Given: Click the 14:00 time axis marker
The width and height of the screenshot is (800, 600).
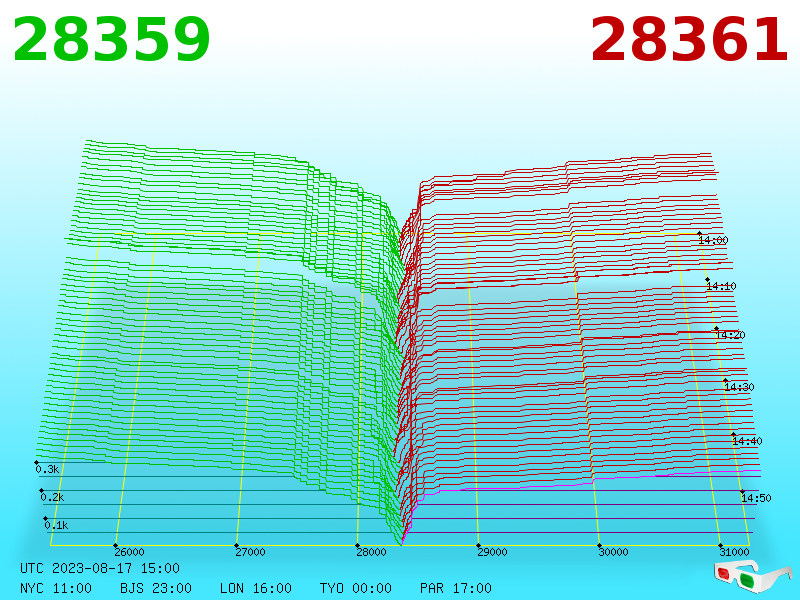Looking at the screenshot, I should click(713, 240).
